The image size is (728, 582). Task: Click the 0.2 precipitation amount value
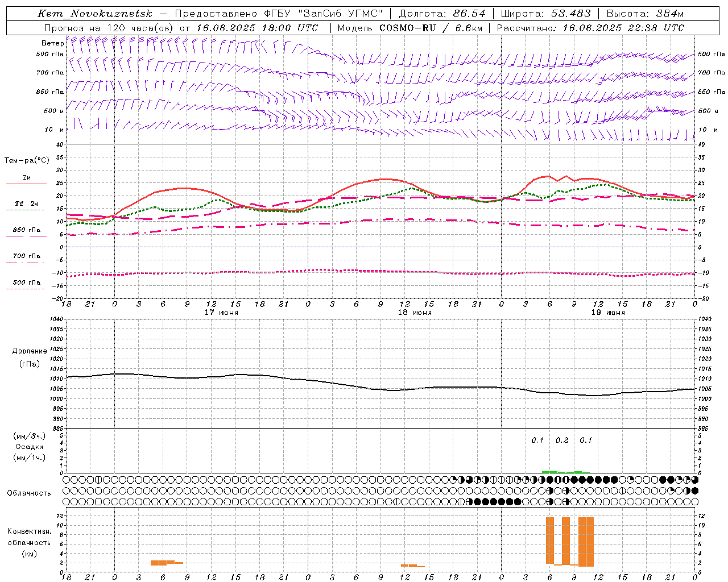[562, 440]
